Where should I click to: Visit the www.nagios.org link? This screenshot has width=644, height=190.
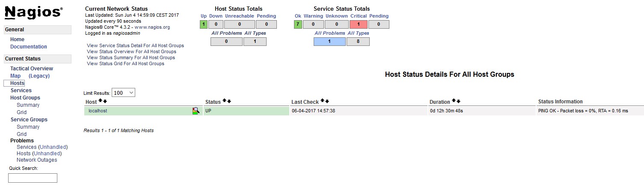[152, 27]
